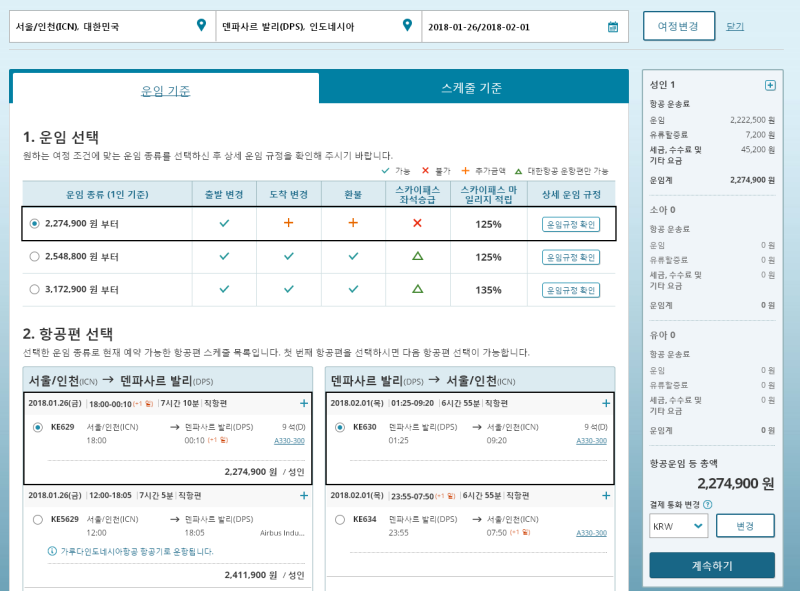The width and height of the screenshot is (800, 591).
Task: Open A330-300 aircraft link for flight KE634
Action: [591, 533]
